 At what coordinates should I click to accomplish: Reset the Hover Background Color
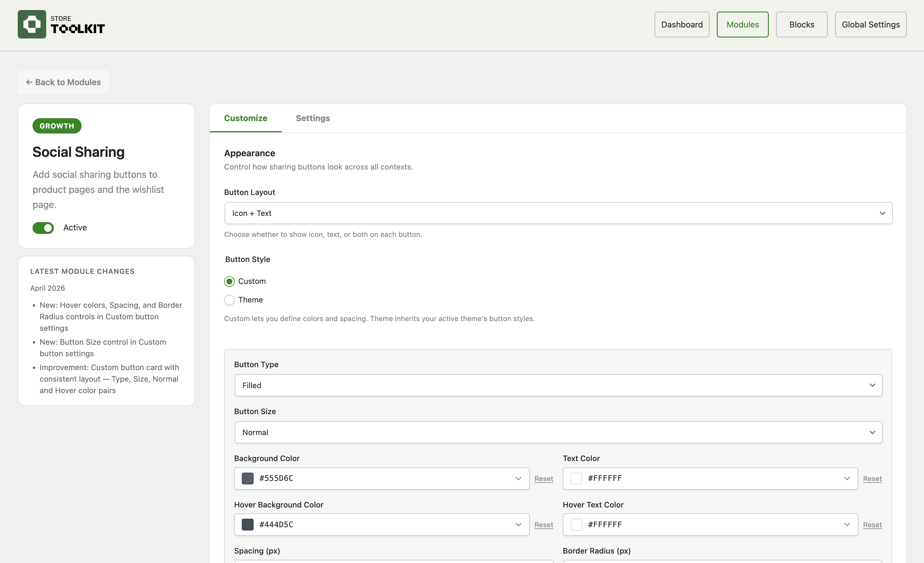click(543, 525)
